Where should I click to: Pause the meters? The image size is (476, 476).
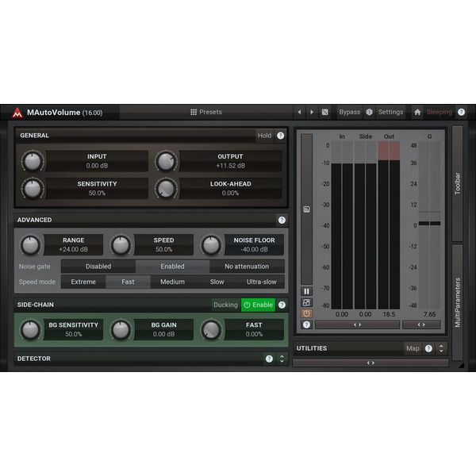tap(306, 291)
